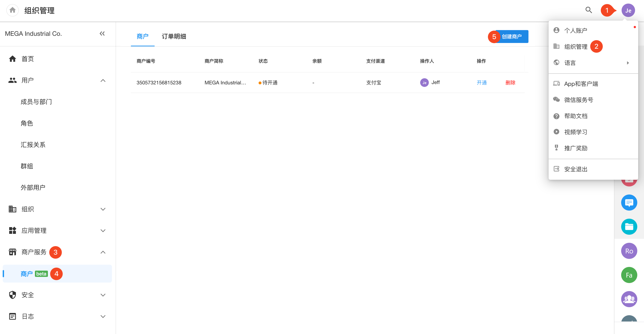
Task: Click the Ro contact avatar
Action: point(629,251)
